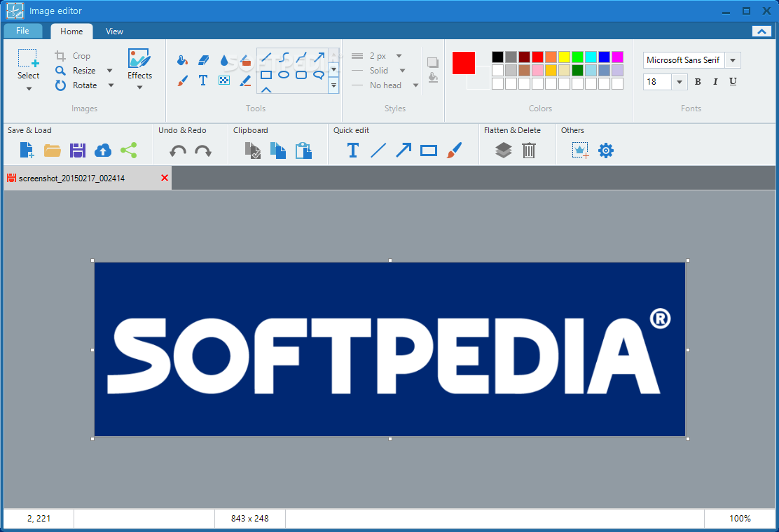Undo the last action
779x532 pixels.
178,151
